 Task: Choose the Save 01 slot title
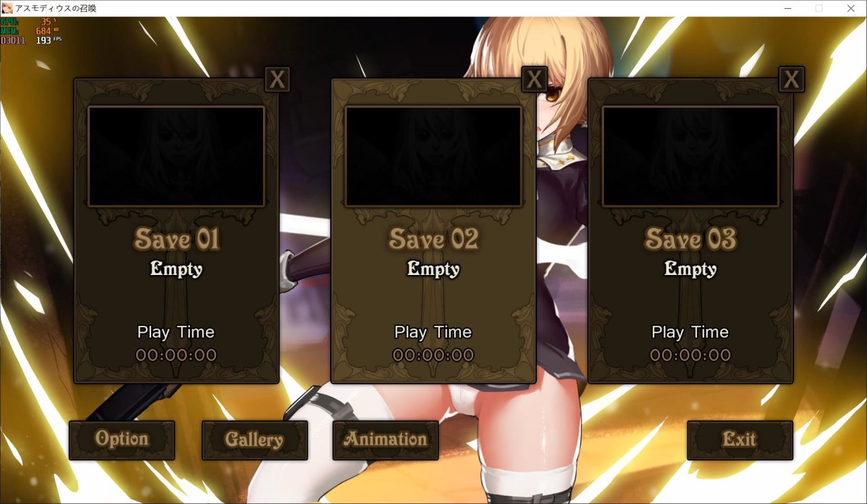coord(176,239)
